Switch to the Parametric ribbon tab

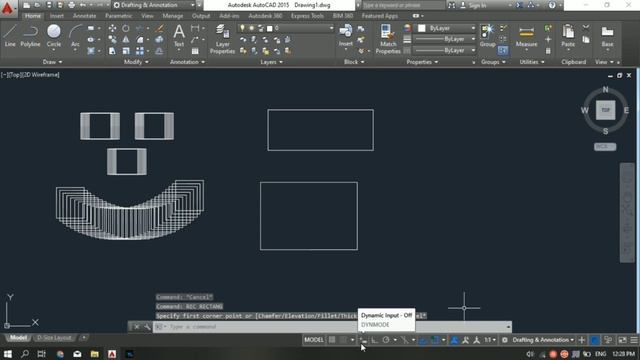(x=119, y=16)
